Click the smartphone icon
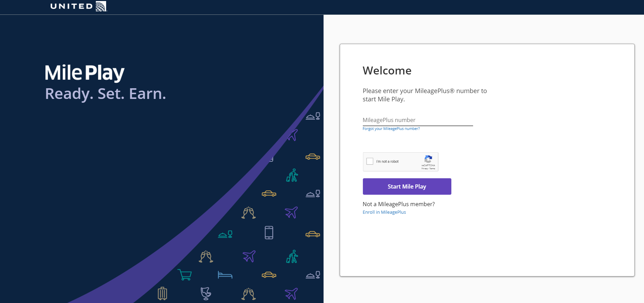This screenshot has width=644, height=303. click(269, 233)
